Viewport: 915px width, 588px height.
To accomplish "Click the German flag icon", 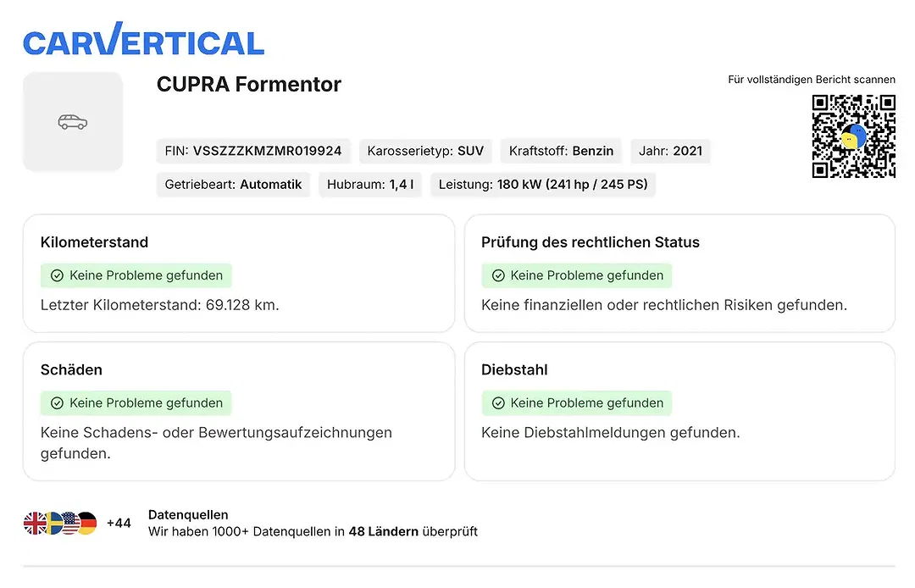I will pyautogui.click(x=87, y=524).
